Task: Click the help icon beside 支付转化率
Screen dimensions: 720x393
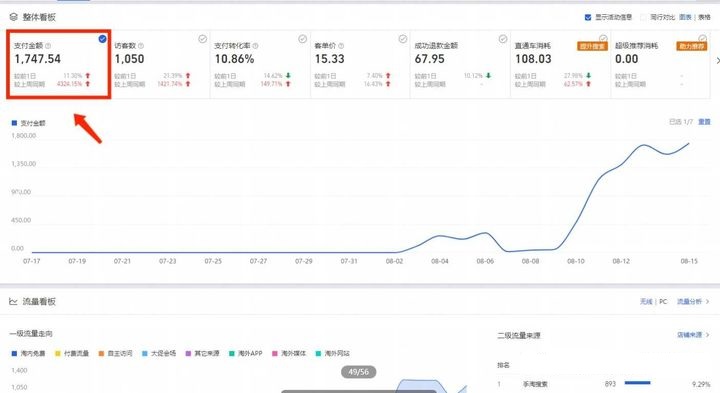Action: pos(255,46)
